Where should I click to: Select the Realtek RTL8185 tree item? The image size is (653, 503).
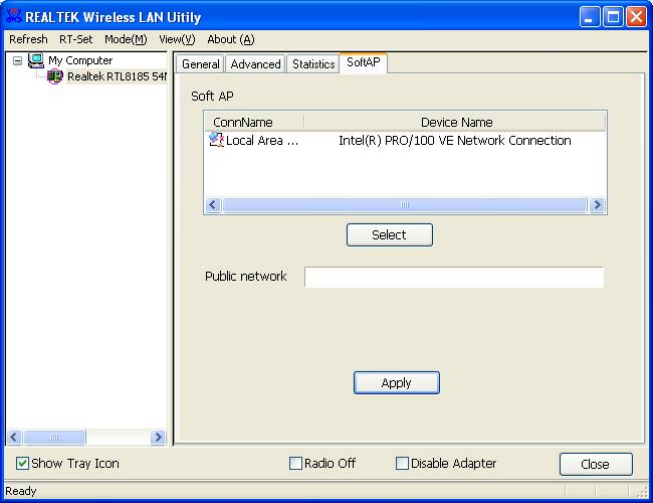117,77
